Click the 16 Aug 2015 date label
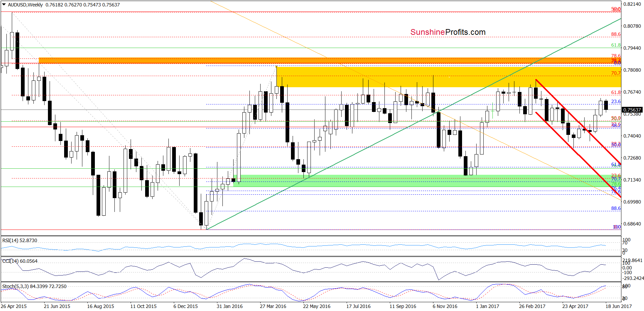Image resolution: width=644 pixels, height=311 pixels. tap(101, 306)
